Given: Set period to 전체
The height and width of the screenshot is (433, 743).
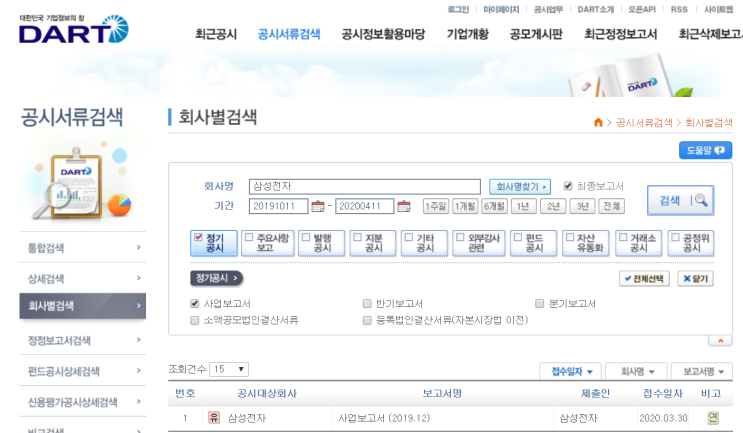Looking at the screenshot, I should tap(612, 206).
